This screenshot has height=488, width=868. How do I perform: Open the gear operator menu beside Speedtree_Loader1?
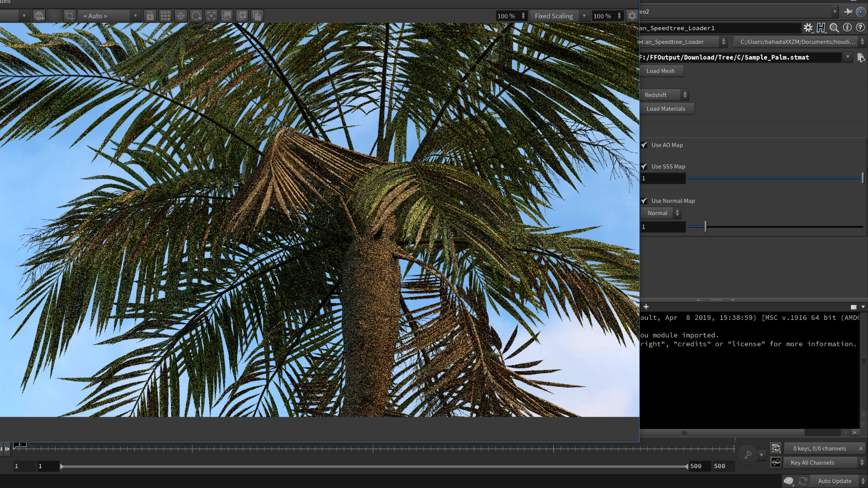click(808, 28)
